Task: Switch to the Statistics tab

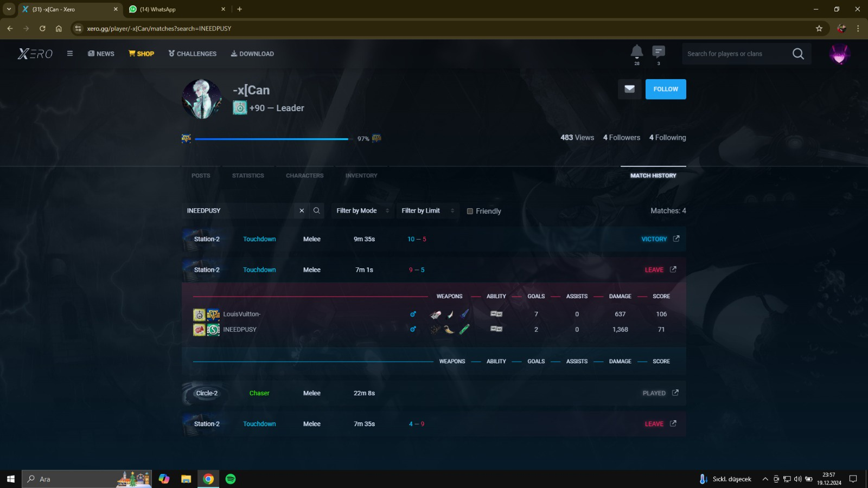Action: (248, 176)
